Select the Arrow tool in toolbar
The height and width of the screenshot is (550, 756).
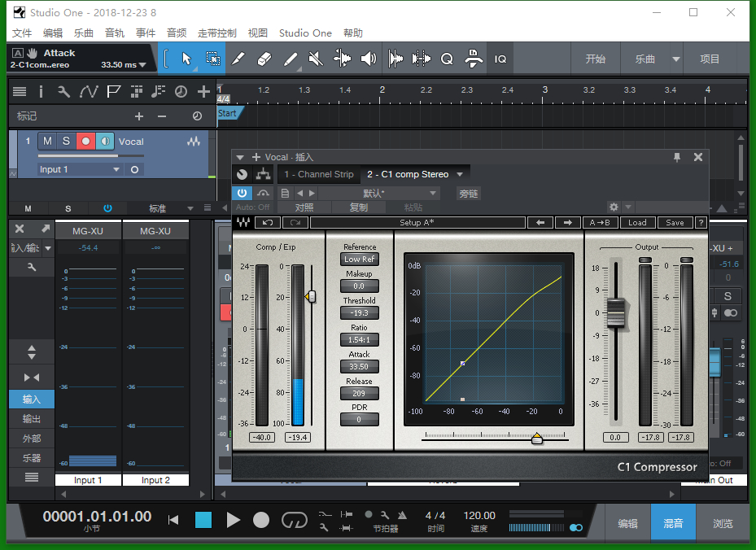tap(186, 59)
